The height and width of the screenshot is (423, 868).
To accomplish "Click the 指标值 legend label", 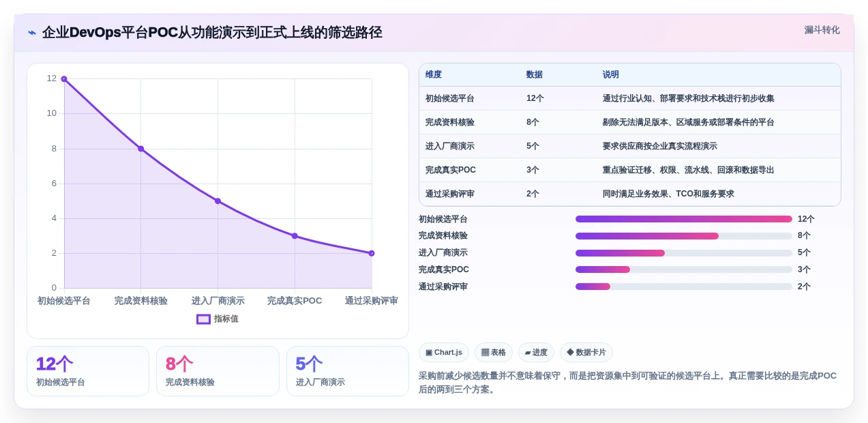I will click(x=226, y=319).
